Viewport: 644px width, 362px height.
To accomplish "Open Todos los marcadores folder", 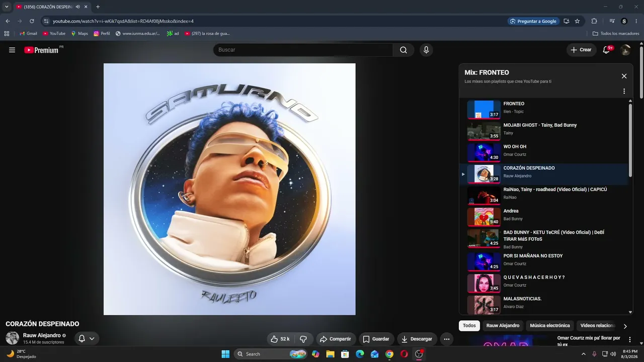I will tap(616, 34).
